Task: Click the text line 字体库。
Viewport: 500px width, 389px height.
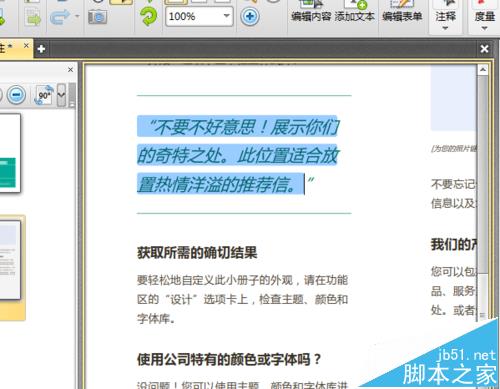Action: point(156,319)
